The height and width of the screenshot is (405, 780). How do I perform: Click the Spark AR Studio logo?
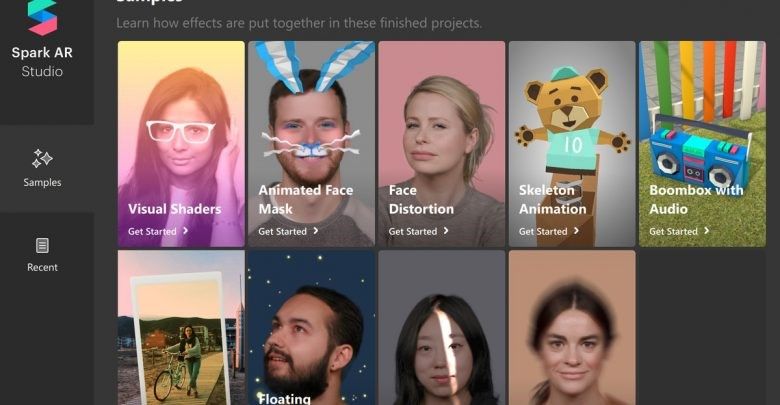[x=42, y=18]
